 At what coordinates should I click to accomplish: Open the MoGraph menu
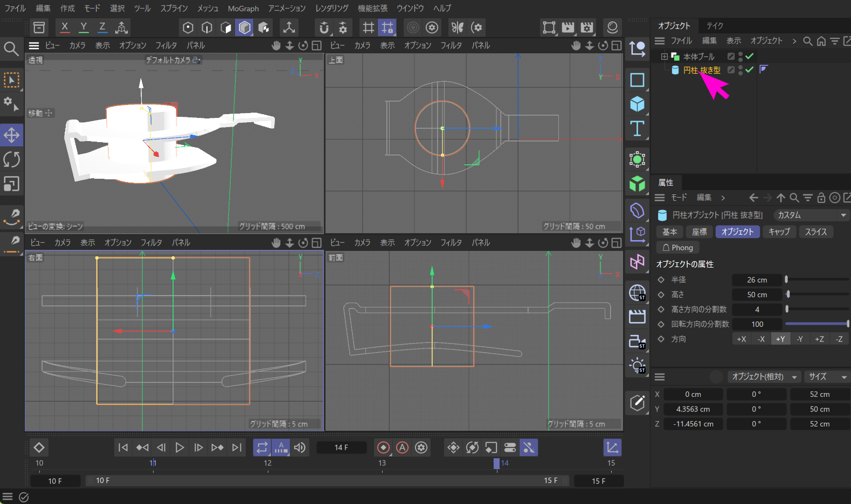click(x=243, y=9)
